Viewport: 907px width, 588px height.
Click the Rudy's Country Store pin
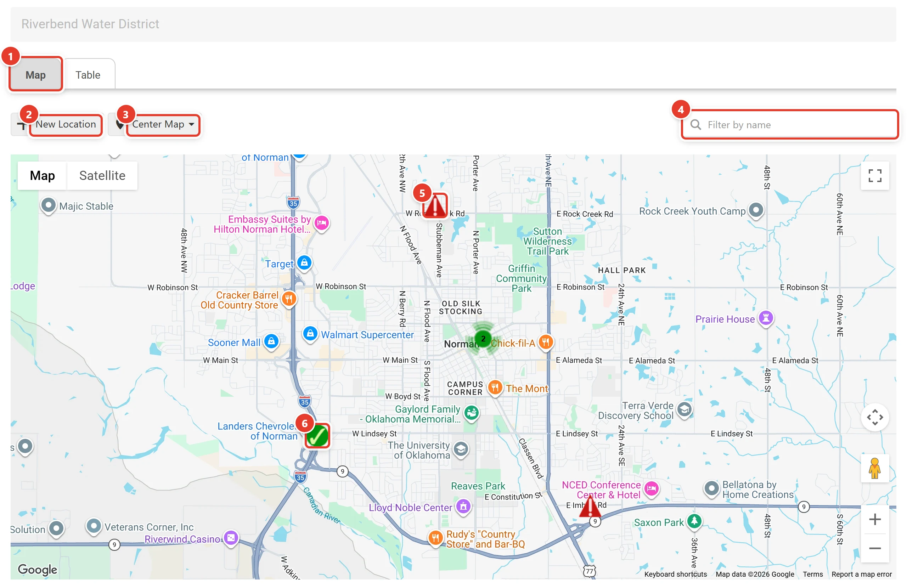coord(435,538)
